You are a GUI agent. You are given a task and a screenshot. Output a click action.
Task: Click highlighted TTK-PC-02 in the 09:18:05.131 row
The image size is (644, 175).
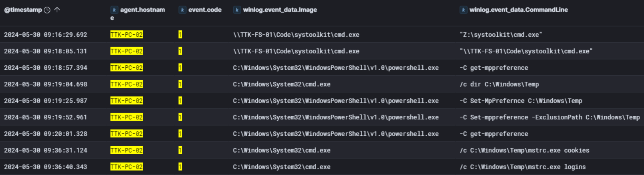[126, 51]
